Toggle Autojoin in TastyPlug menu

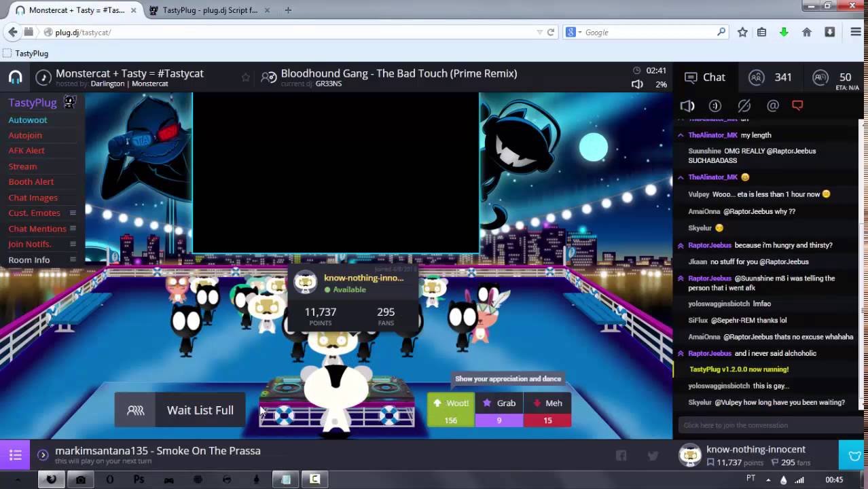point(25,135)
